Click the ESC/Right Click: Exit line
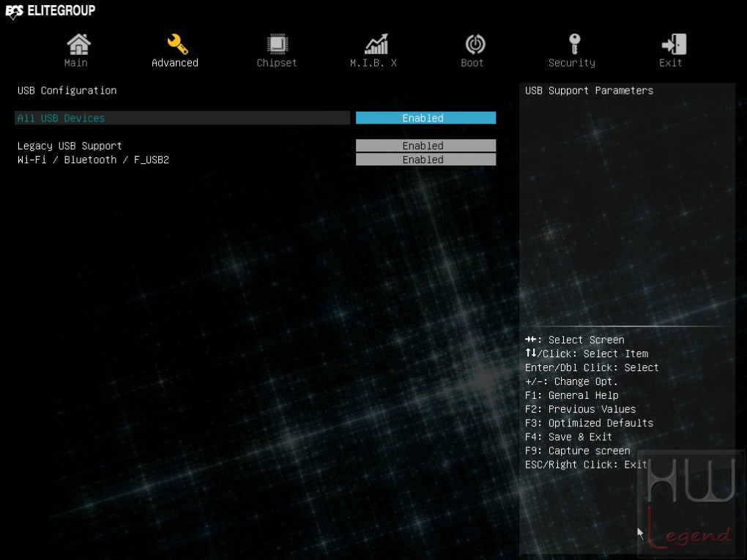The width and height of the screenshot is (747, 560). 586,464
